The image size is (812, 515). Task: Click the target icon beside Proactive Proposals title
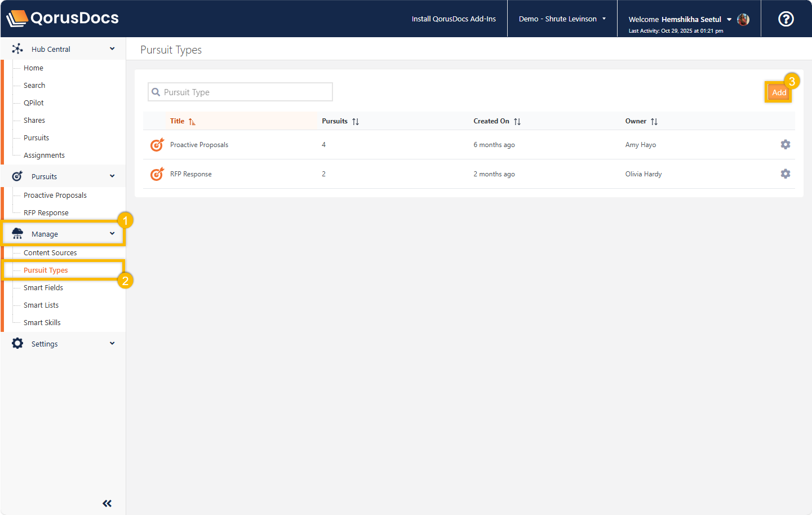[157, 145]
